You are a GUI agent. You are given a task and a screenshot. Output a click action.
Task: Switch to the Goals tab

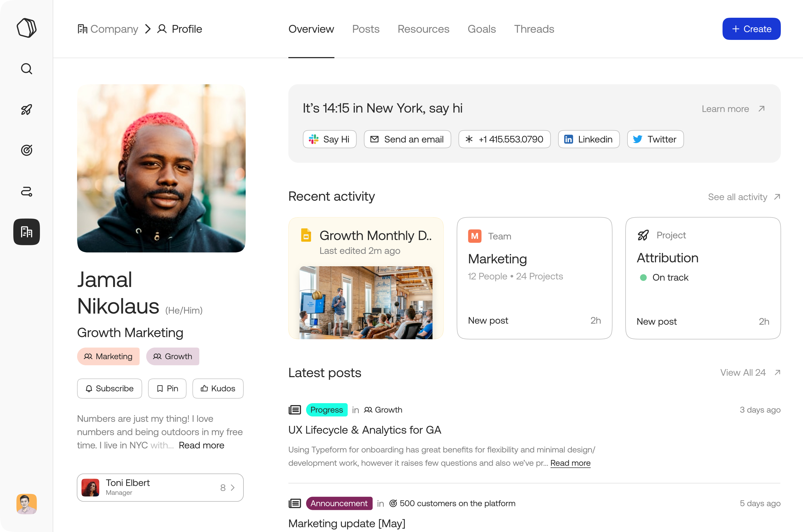[x=482, y=29]
